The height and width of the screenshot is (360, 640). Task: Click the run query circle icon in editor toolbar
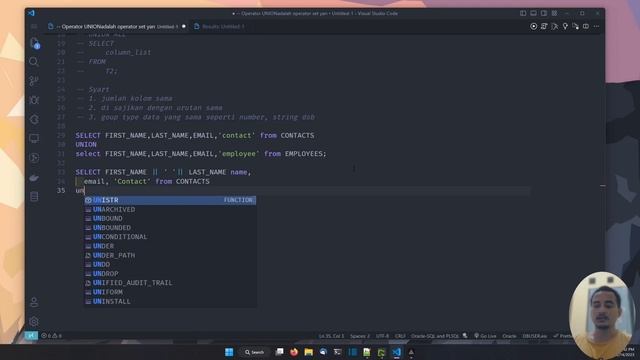(533, 27)
